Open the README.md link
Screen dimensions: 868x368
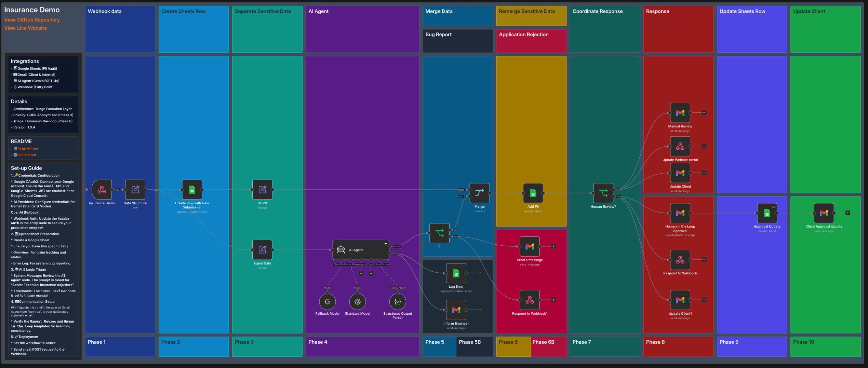(27, 149)
